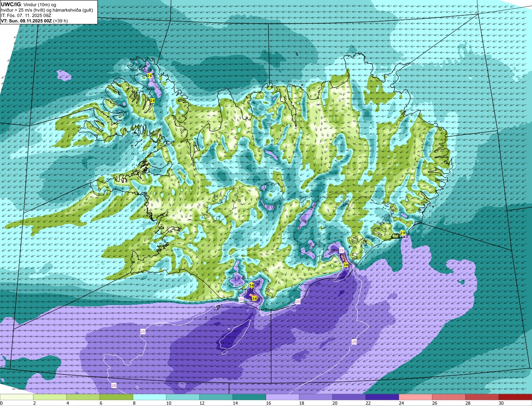Click the northernmost yellow 26 gust marker
The height and width of the screenshot is (406, 532).
click(x=150, y=75)
